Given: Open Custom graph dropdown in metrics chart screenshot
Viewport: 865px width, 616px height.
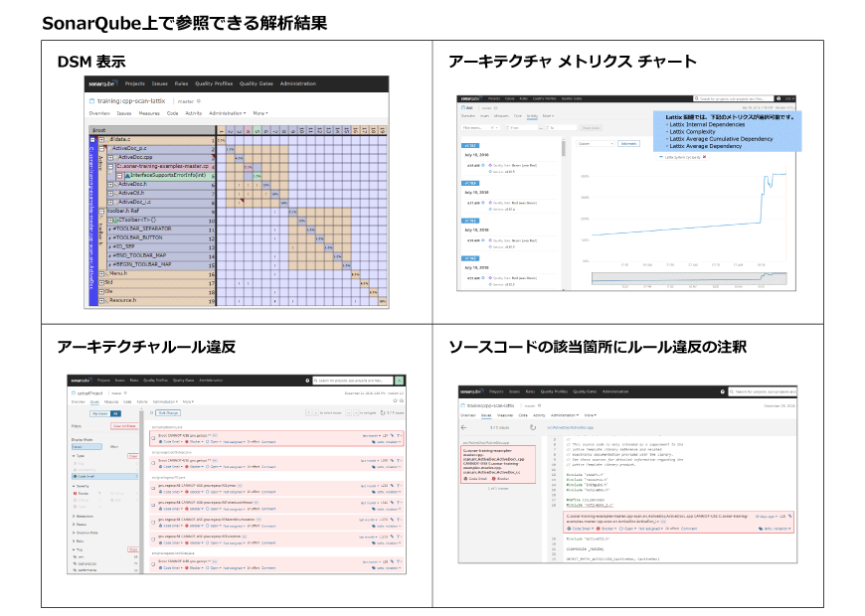Looking at the screenshot, I should 596,143.
